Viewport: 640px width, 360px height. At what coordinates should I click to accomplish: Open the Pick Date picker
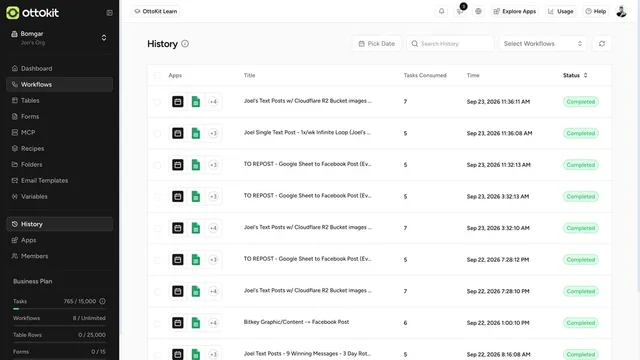[376, 44]
